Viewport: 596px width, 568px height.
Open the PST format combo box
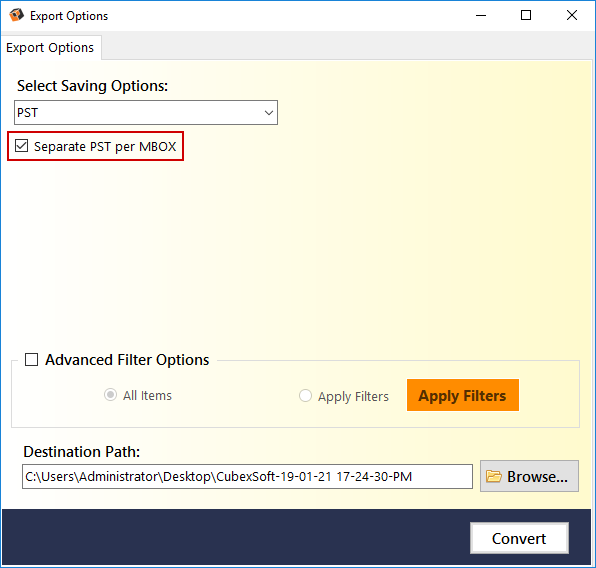click(146, 113)
